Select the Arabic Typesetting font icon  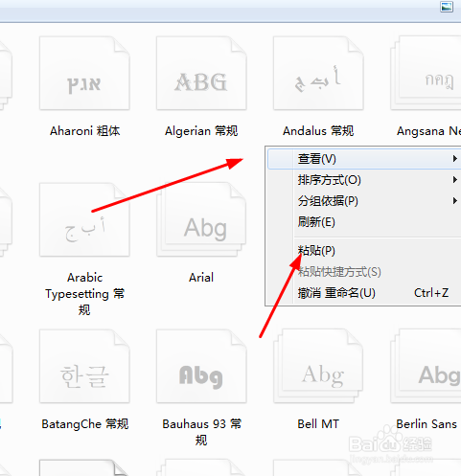click(x=84, y=219)
